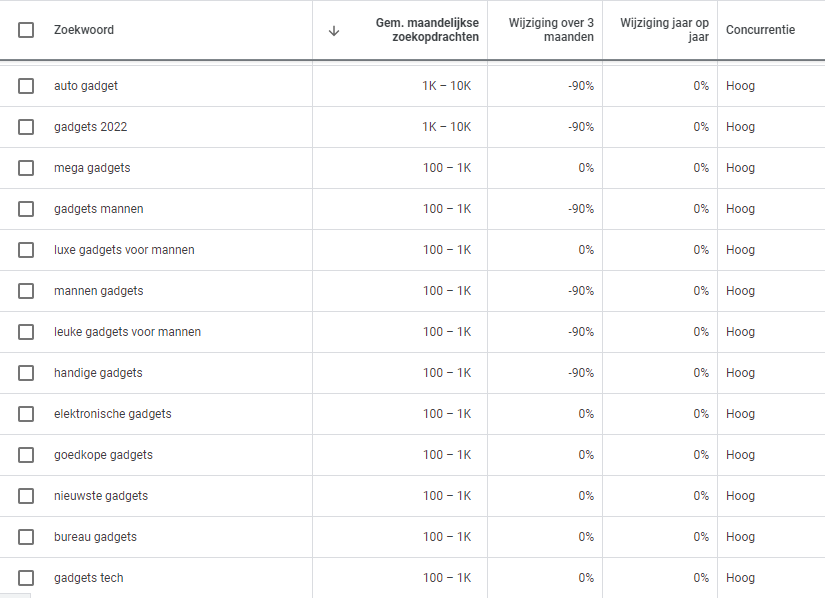
Task: Sort by Gem. maandelijkse zoekopdrachten column
Action: [x=427, y=30]
